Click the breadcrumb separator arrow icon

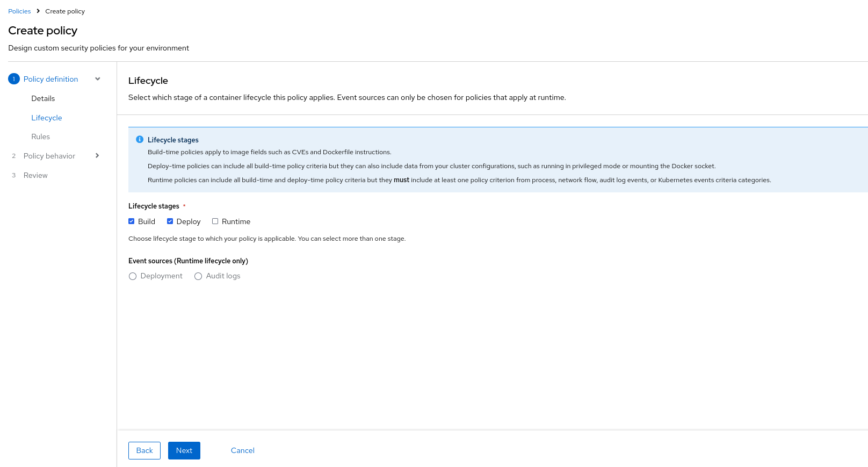[38, 11]
